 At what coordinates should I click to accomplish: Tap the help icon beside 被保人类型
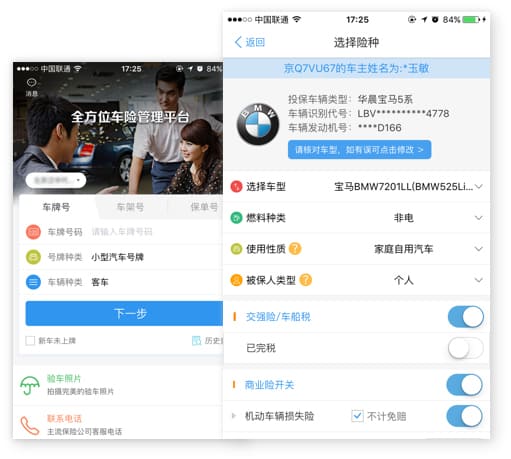(306, 280)
